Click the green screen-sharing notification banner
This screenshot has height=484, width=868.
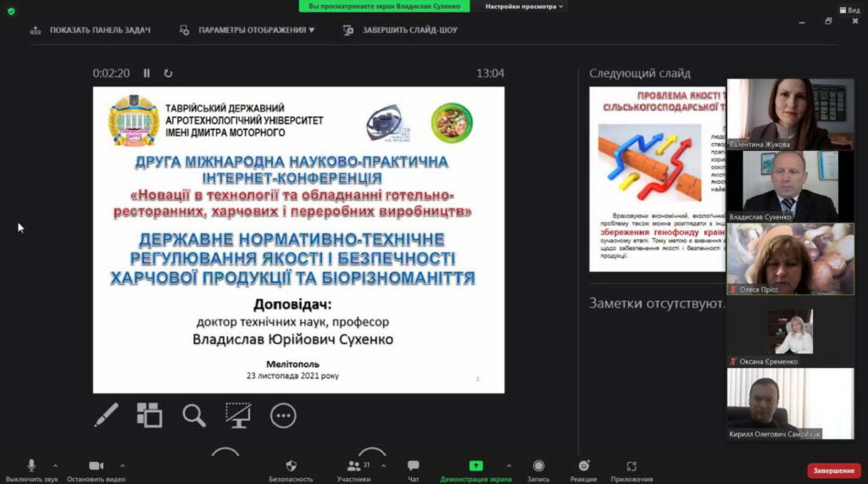384,6
